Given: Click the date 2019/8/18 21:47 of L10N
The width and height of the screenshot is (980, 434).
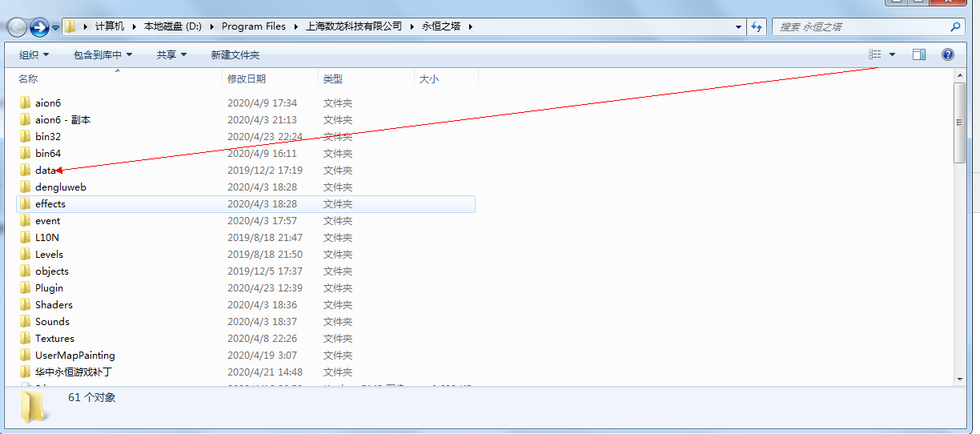Looking at the screenshot, I should click(265, 237).
